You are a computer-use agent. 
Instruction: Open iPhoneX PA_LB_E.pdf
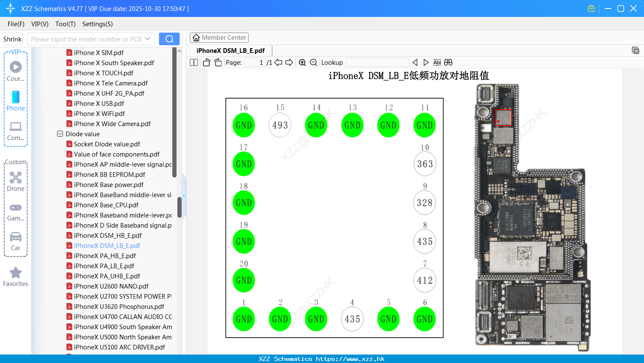point(104,266)
